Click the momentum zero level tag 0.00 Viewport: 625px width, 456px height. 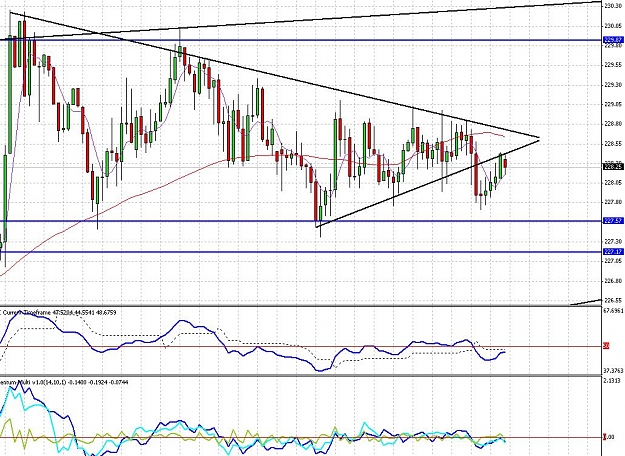coord(609,438)
